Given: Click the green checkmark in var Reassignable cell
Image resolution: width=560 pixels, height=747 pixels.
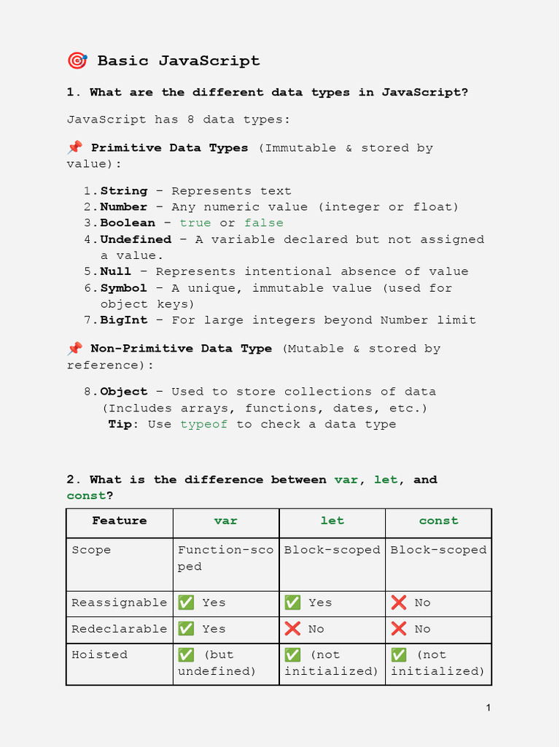Looking at the screenshot, I should pos(186,603).
